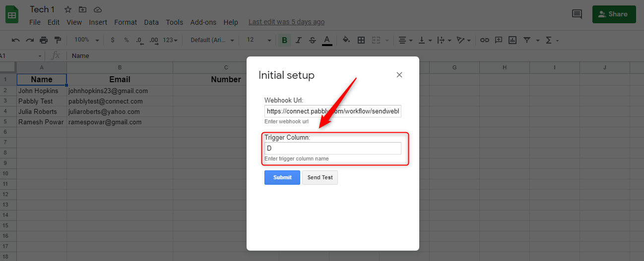Format as currency with dollar icon
Screen dimensions: 644x261
113,40
